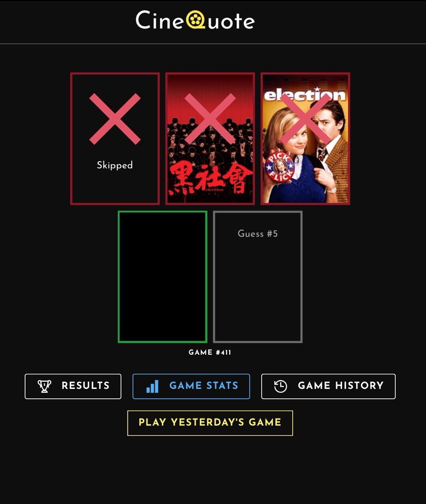Click the Pick Flick badge on poster
Screen dimensions: 426x504
[x=279, y=167]
